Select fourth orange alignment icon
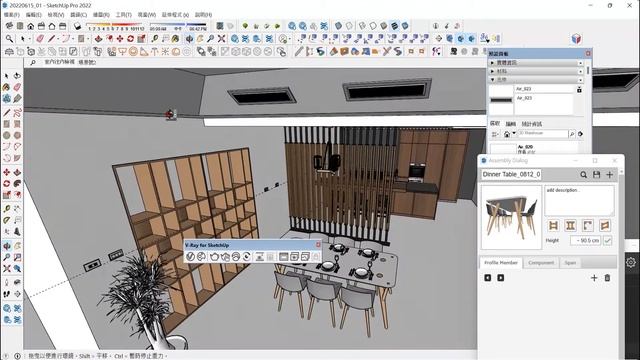640x360 pixels. tap(605, 225)
